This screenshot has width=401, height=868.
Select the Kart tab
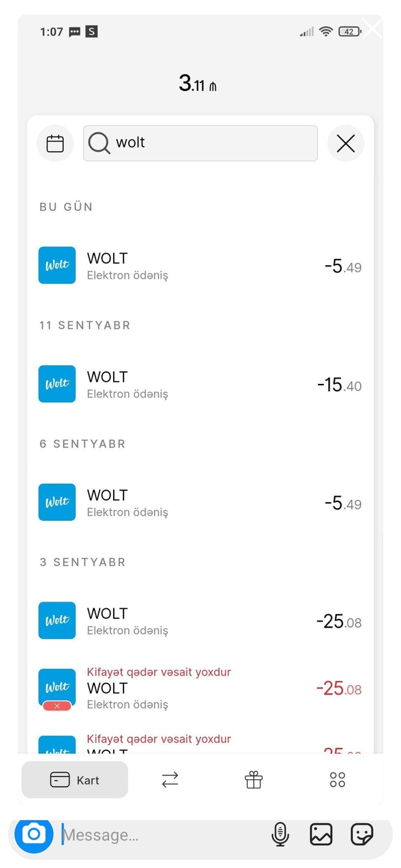75,780
